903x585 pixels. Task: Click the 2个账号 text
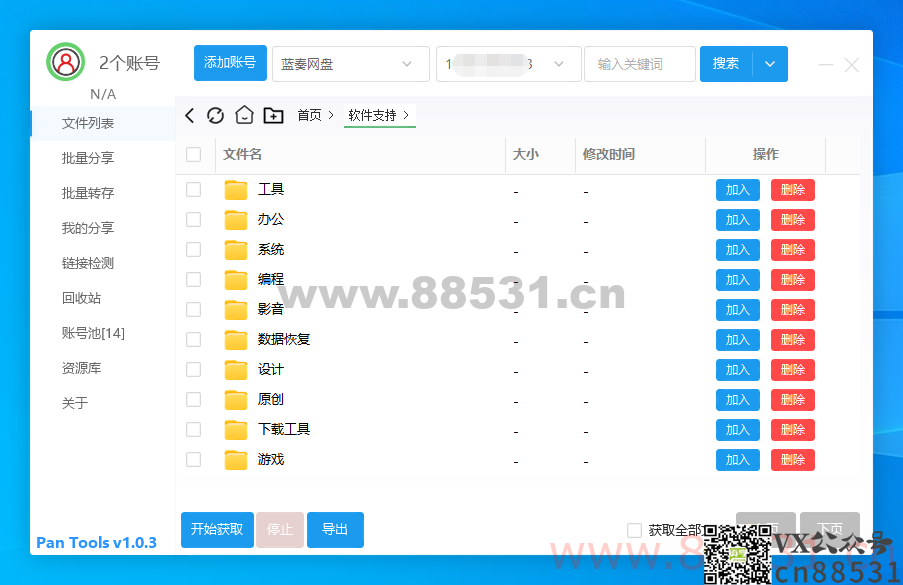click(130, 63)
